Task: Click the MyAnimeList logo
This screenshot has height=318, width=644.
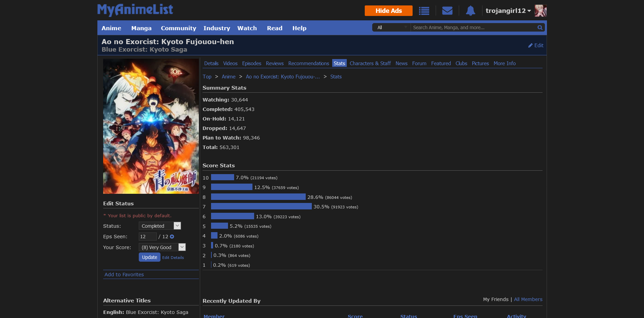Action: coord(135,10)
